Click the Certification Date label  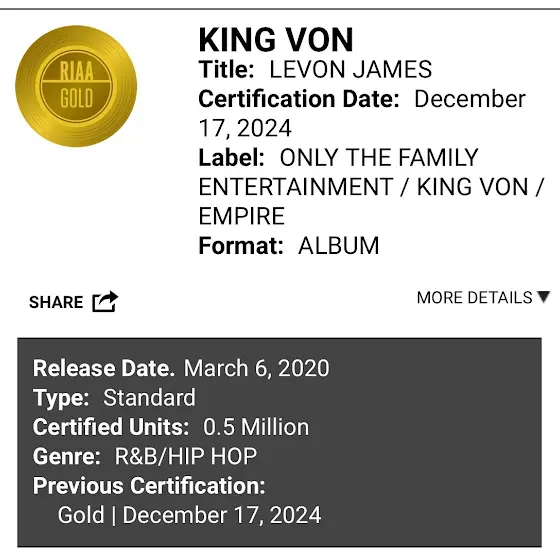[x=299, y=99]
